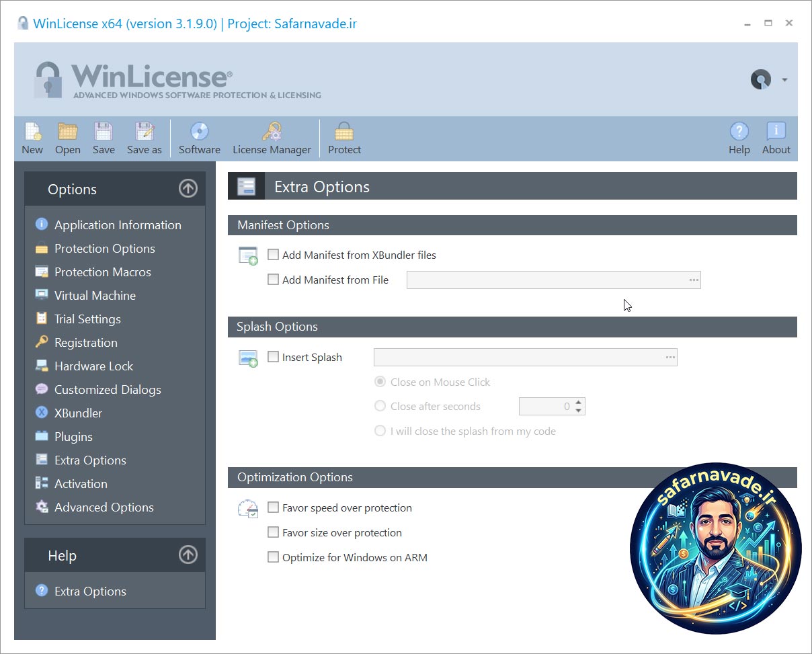
Task: Click the Registration key icon
Action: pos(42,342)
